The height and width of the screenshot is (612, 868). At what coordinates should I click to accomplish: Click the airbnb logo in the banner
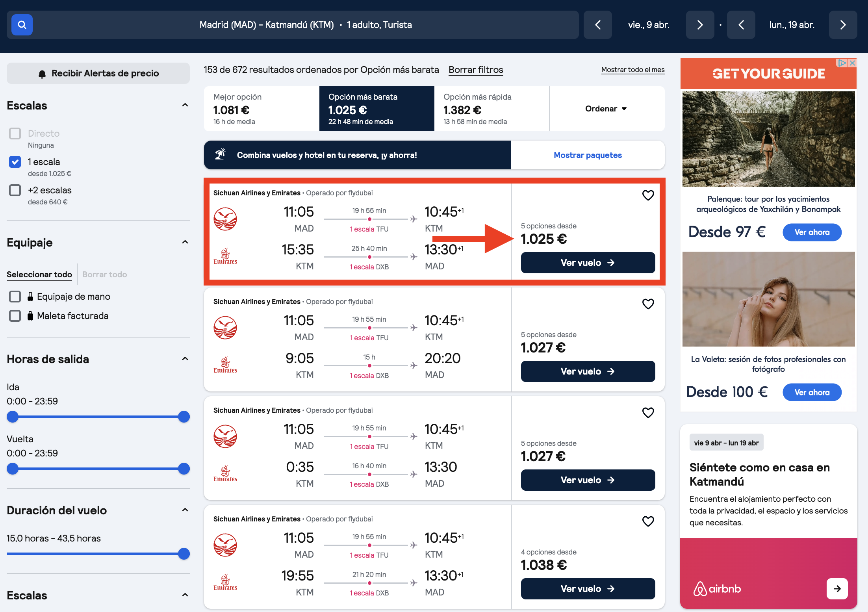tap(717, 589)
